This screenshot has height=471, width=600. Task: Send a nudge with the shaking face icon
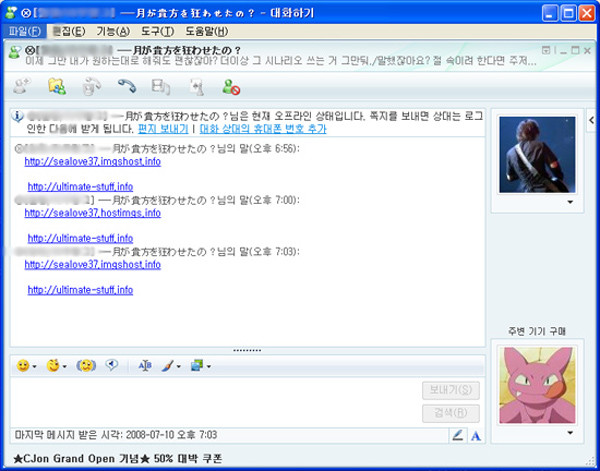point(84,365)
